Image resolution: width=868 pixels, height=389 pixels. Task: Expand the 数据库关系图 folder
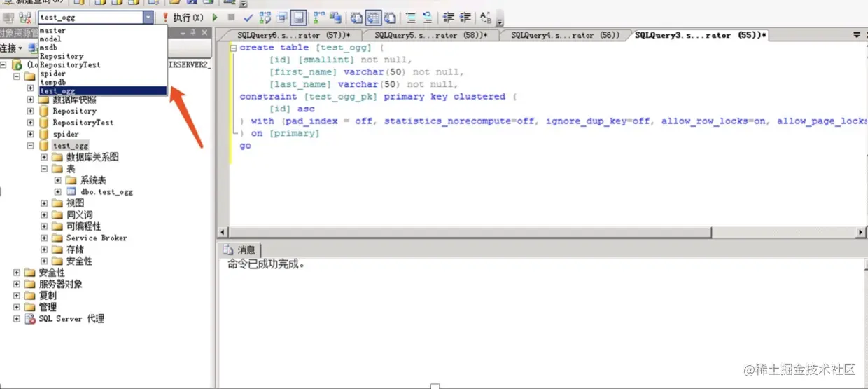(44, 157)
